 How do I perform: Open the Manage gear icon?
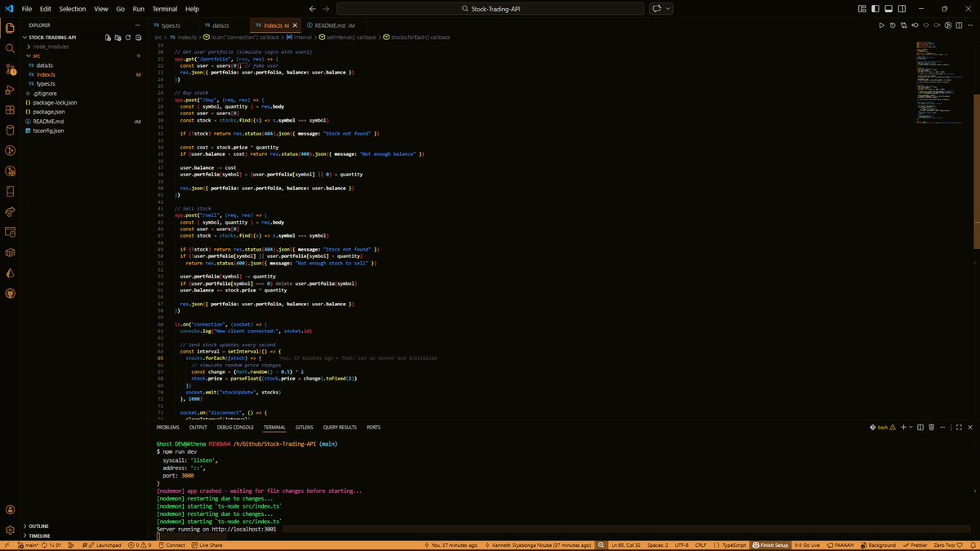pos(11,530)
